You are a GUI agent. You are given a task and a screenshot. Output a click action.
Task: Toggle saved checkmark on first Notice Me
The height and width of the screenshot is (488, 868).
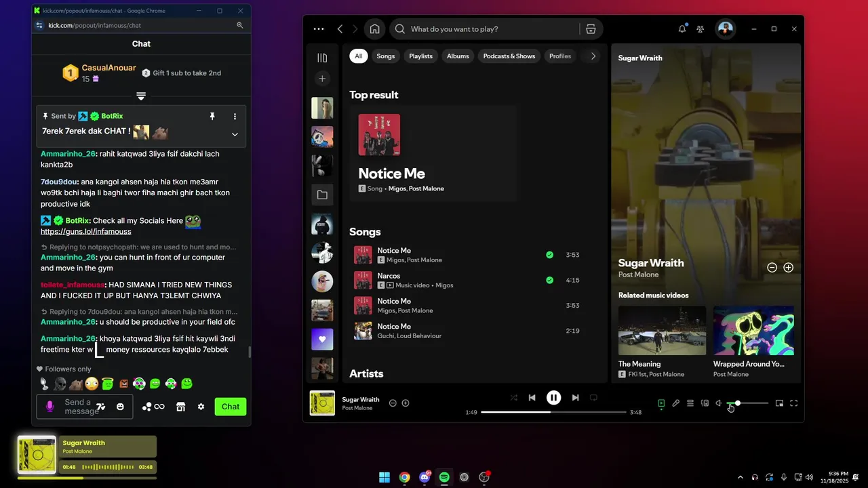click(x=549, y=255)
